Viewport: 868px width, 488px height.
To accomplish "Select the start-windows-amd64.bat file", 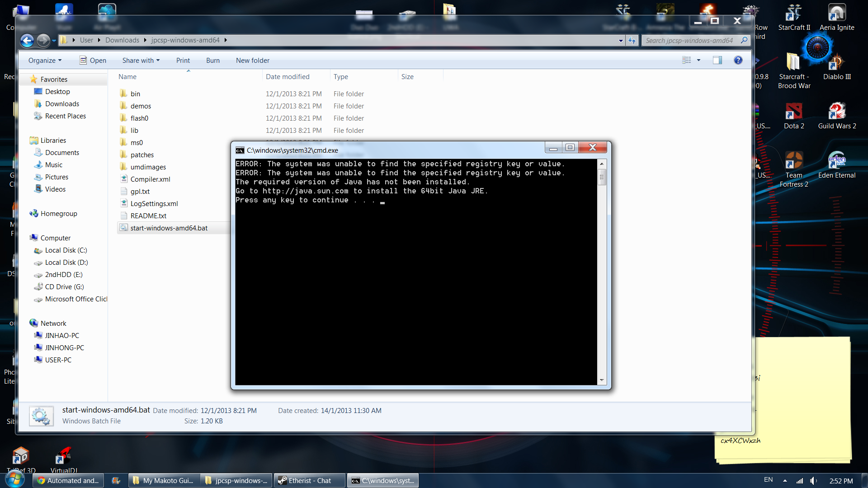I will click(169, 228).
